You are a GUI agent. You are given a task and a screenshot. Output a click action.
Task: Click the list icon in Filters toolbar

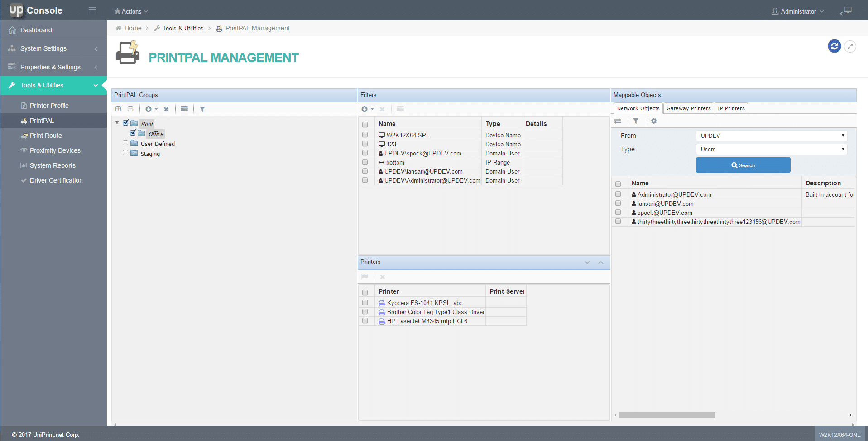(x=400, y=109)
